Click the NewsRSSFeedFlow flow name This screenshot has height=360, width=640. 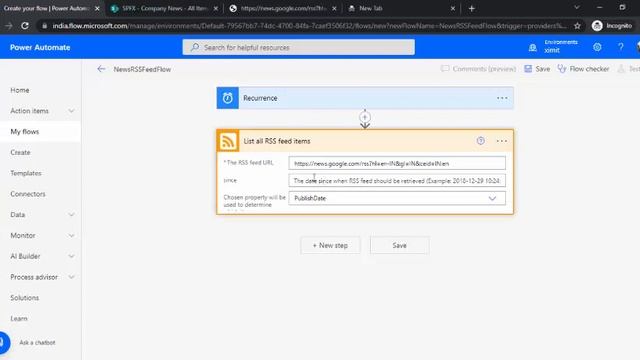click(142, 69)
